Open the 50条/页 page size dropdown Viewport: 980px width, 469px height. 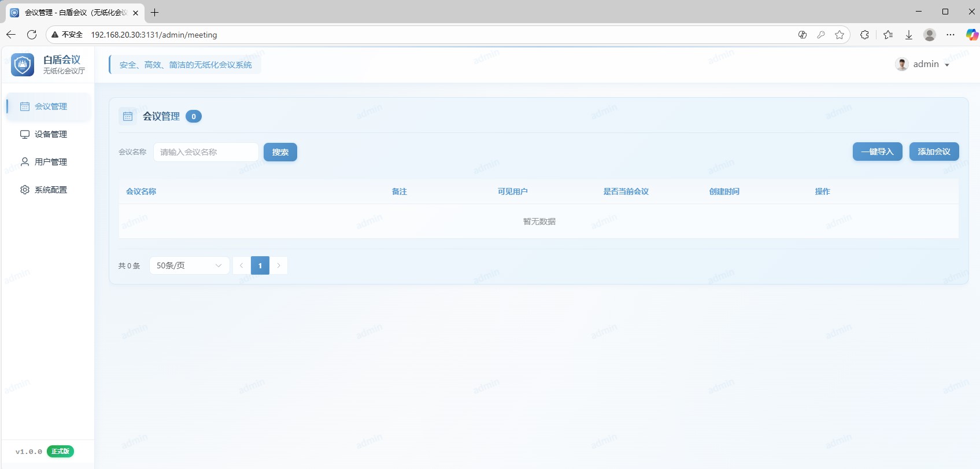pyautogui.click(x=189, y=265)
